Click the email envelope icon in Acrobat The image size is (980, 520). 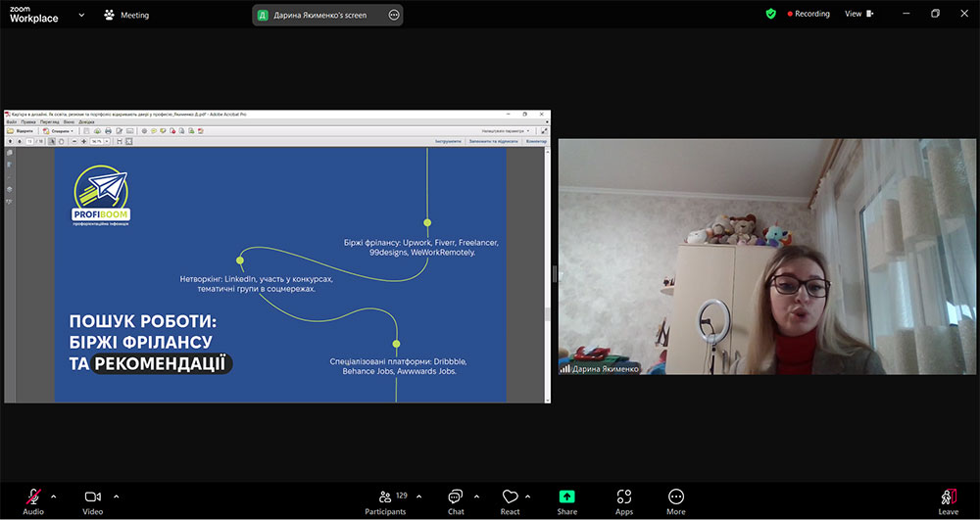tap(130, 131)
